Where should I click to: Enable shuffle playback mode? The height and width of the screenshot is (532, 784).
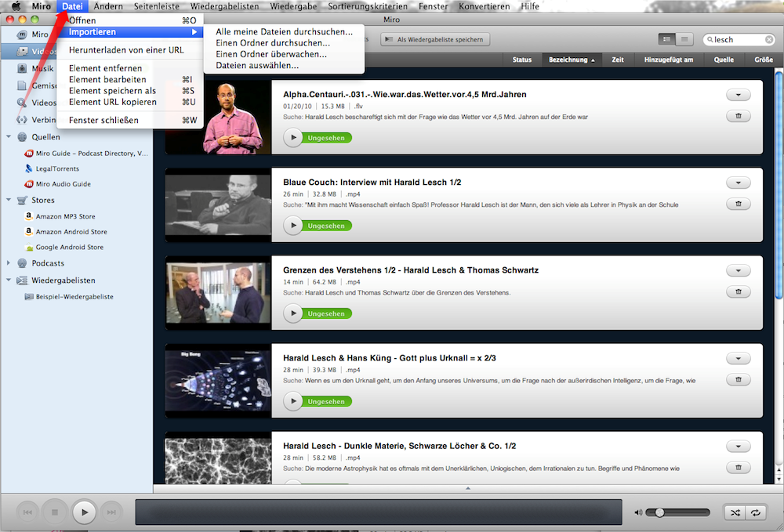[734, 512]
